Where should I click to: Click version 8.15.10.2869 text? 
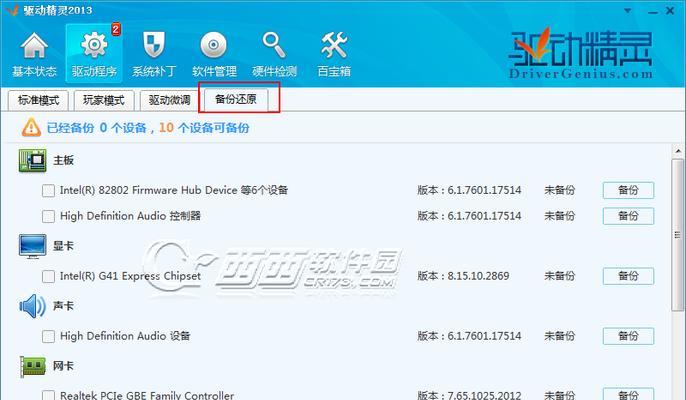point(463,276)
